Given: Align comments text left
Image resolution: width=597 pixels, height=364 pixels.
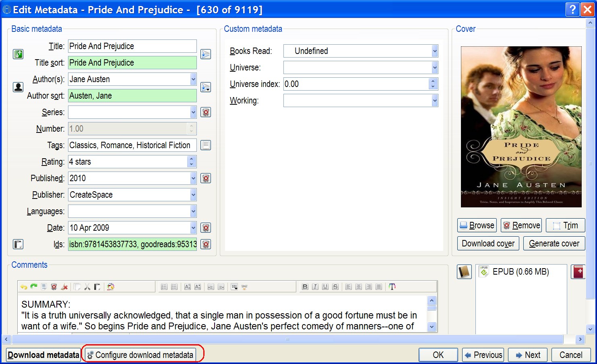Looking at the screenshot, I should tap(349, 287).
